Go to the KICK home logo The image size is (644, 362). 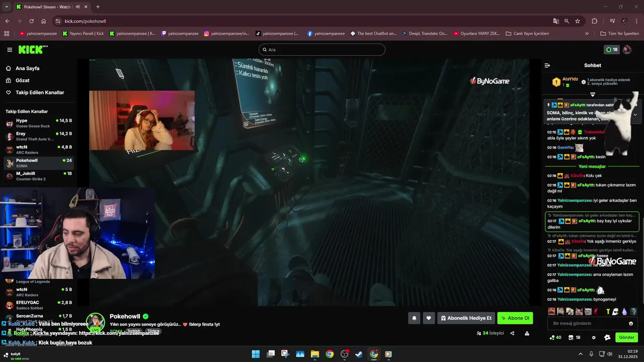(x=33, y=49)
